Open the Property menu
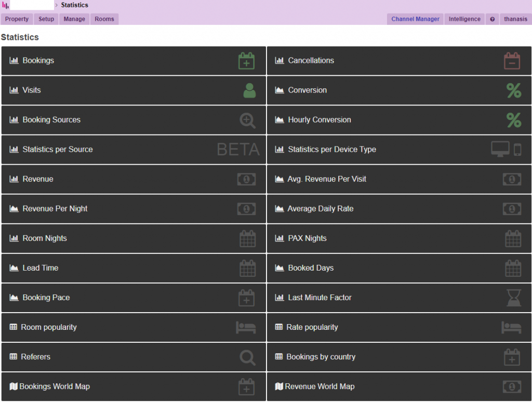This screenshot has width=532, height=402. [x=17, y=19]
